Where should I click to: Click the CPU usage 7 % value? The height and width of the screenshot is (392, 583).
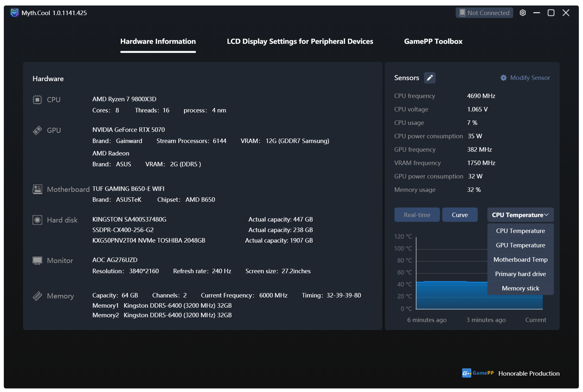coord(472,123)
